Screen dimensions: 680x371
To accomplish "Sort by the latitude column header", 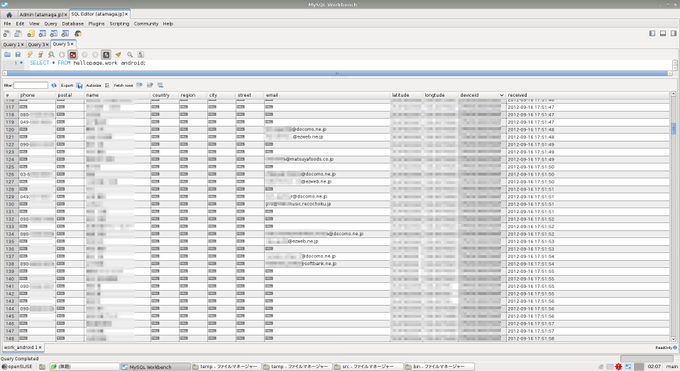I will (x=407, y=95).
